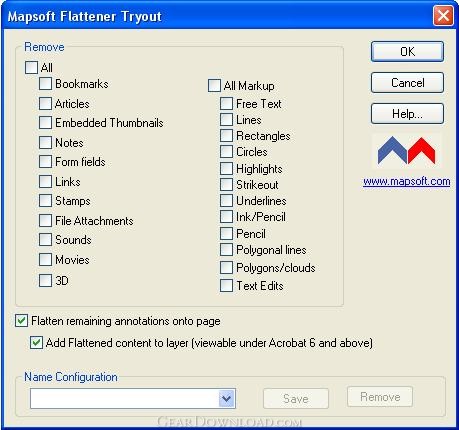
Task: Enable removal of File Attachments
Action: click(x=45, y=221)
